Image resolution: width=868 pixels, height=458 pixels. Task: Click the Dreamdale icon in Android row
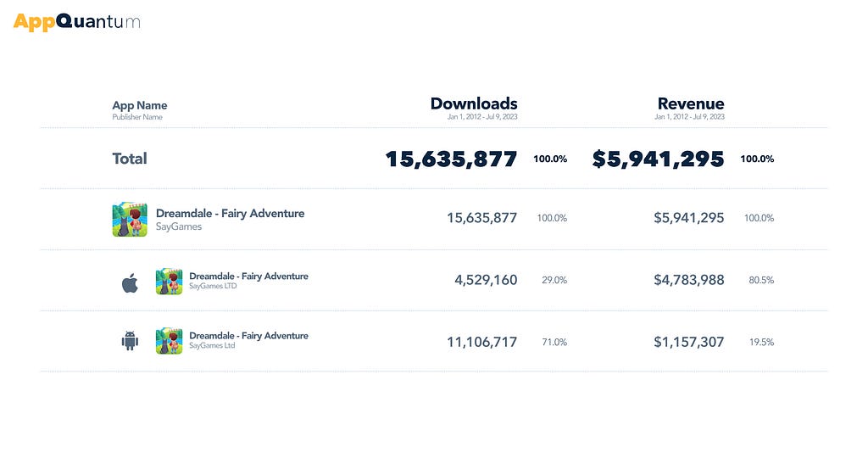point(169,341)
